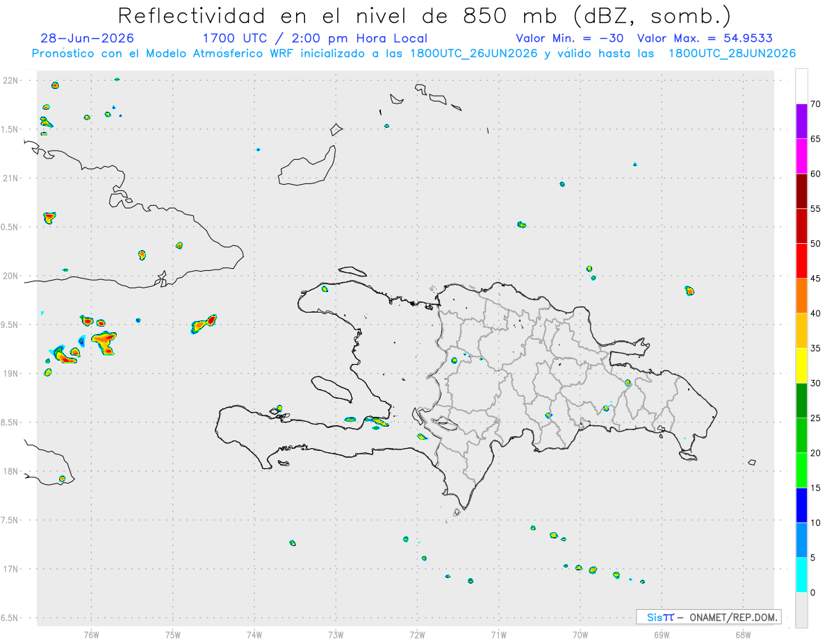Click the magenta 60–65 dBZ color band
834x644 pixels.
click(x=801, y=156)
